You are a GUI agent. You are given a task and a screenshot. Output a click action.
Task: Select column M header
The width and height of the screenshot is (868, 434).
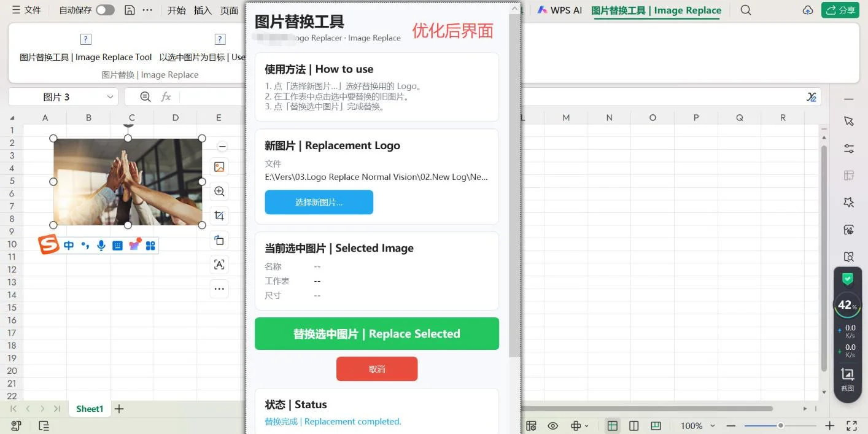(566, 118)
